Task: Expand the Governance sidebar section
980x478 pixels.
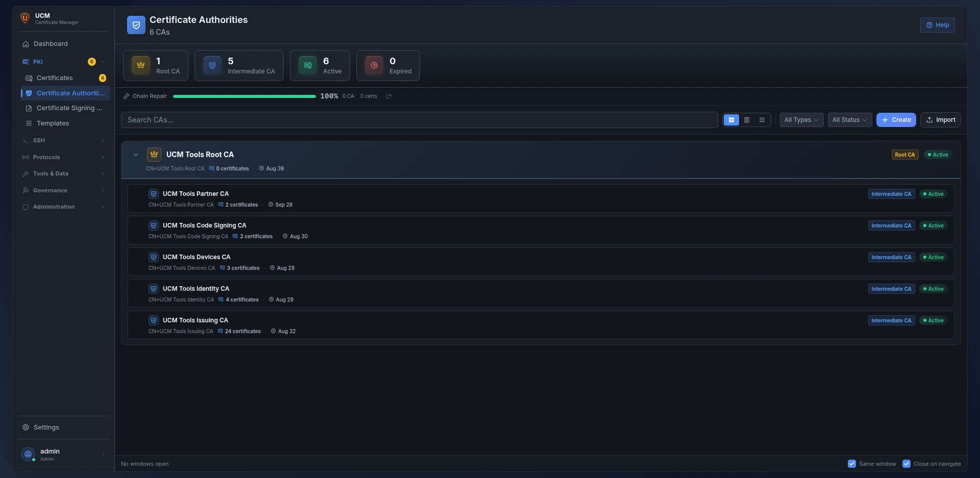Action: [x=103, y=190]
